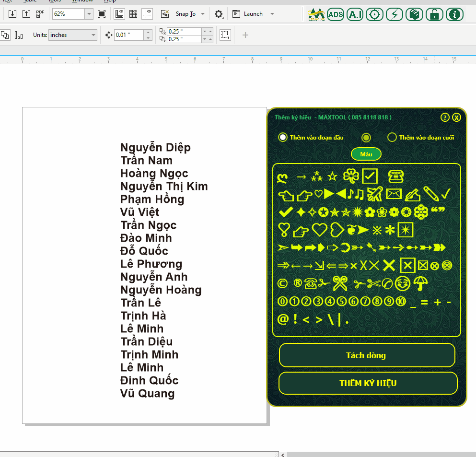Screen dimensions: 476x457
Task: Select the middle unlabeled radio option
Action: pyautogui.click(x=366, y=138)
